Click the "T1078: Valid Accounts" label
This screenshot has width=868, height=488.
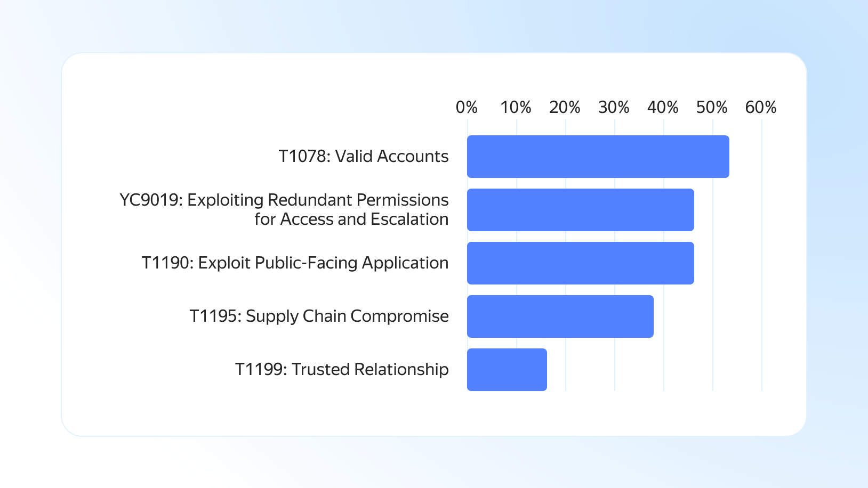pyautogui.click(x=363, y=157)
